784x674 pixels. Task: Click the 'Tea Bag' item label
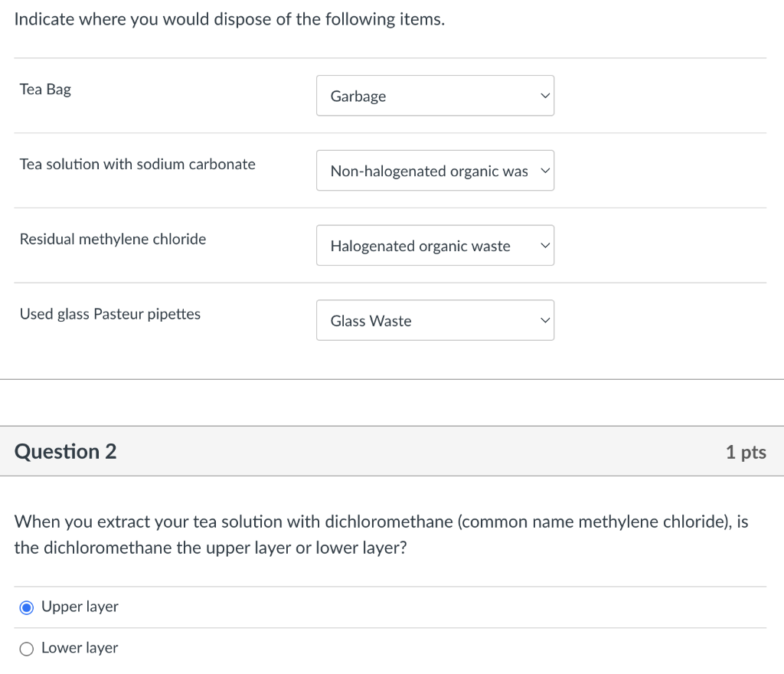point(45,90)
